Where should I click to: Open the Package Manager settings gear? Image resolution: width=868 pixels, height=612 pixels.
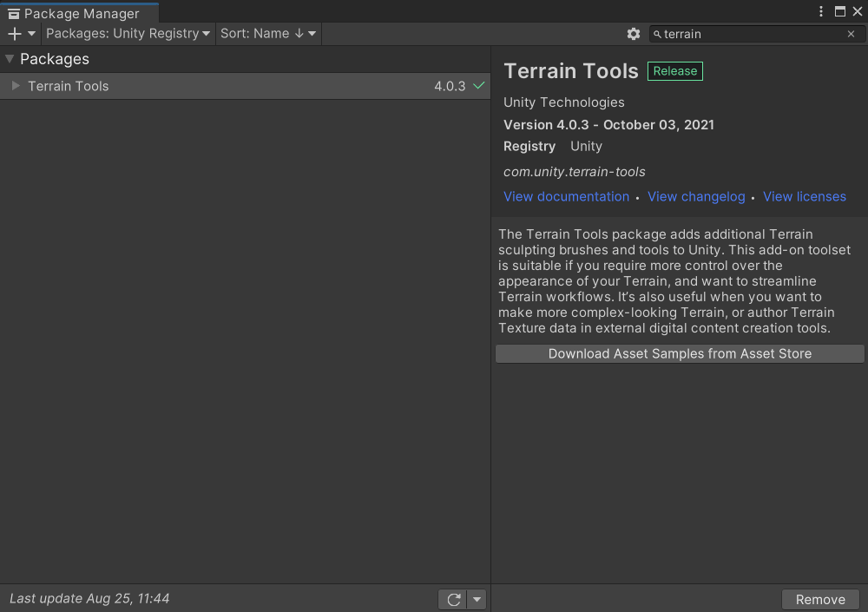coord(634,35)
